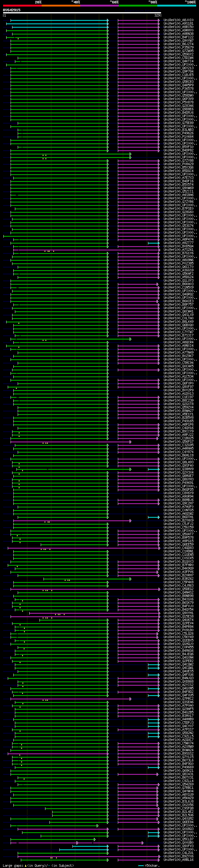Choose the UniRef100_A1C534 entry
This screenshot has height=868, width=199.
[x=178, y=376]
